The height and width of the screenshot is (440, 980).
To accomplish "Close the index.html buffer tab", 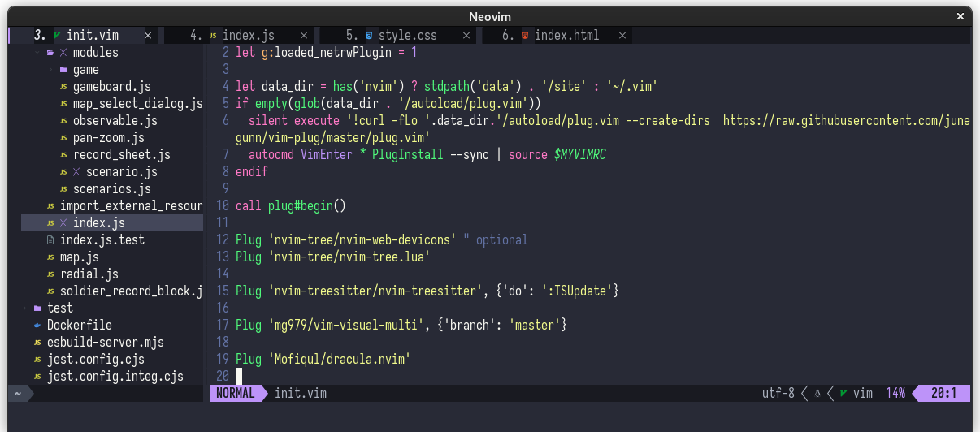I will tap(622, 36).
